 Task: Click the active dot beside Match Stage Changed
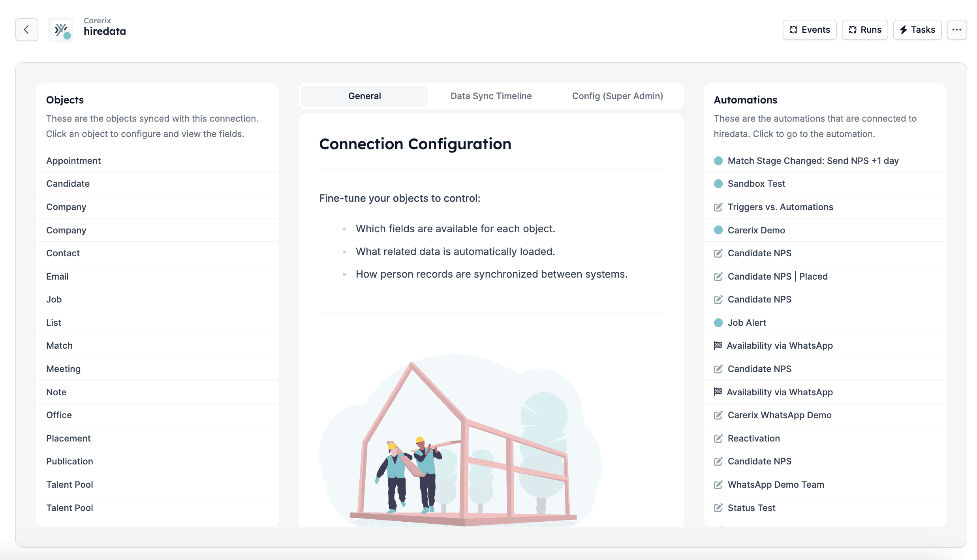(718, 161)
